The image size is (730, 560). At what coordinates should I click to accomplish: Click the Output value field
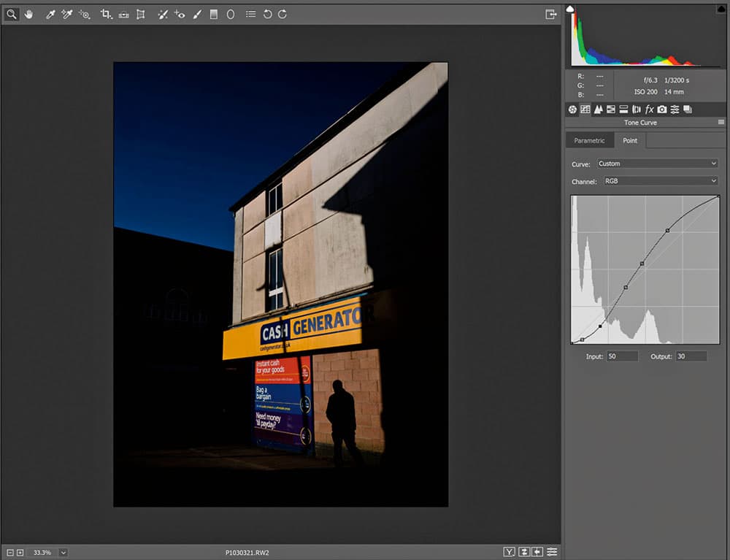[691, 356]
